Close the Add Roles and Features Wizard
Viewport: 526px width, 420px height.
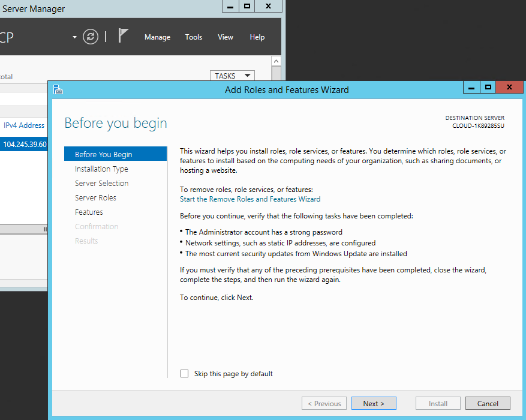tap(510, 87)
